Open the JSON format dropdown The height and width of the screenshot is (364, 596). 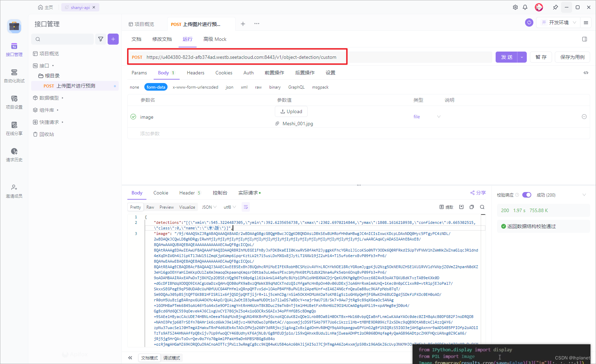pyautogui.click(x=209, y=207)
